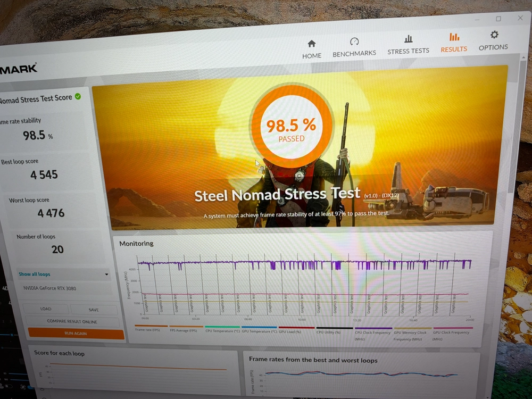532x399 pixels.
Task: Click the Best loop score value 4 545
Action: point(44,174)
